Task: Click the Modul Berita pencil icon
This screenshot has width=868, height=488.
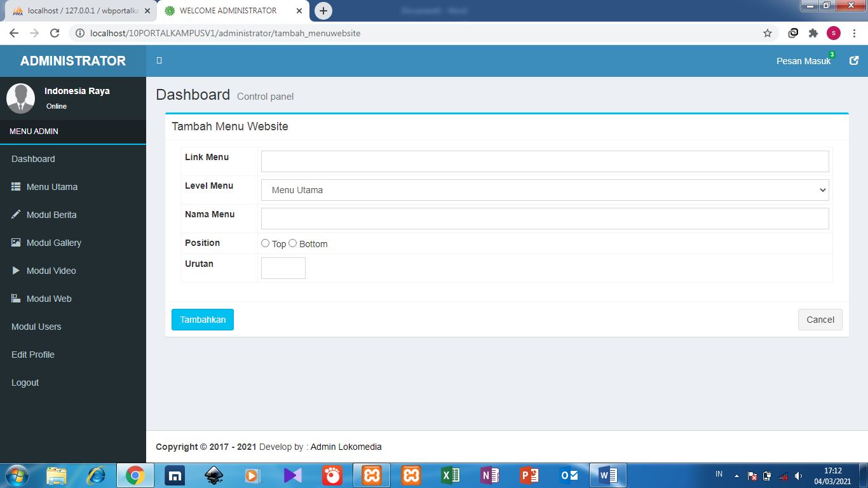Action: (x=16, y=215)
